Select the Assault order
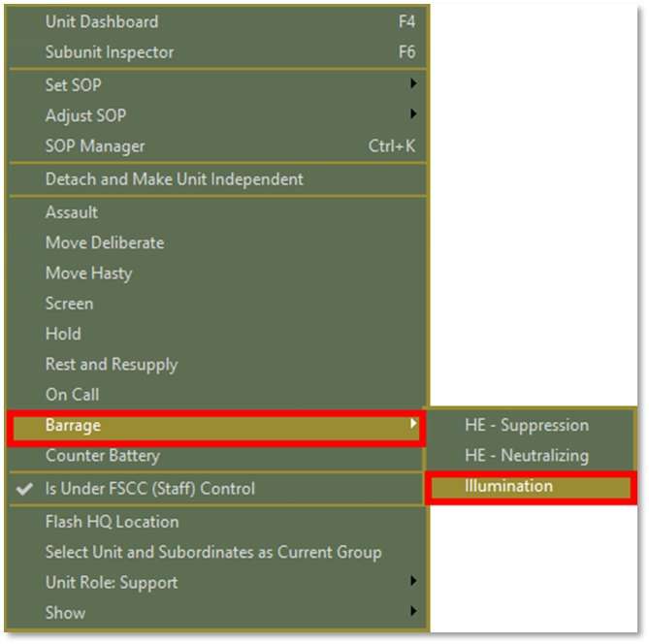 click(x=72, y=212)
